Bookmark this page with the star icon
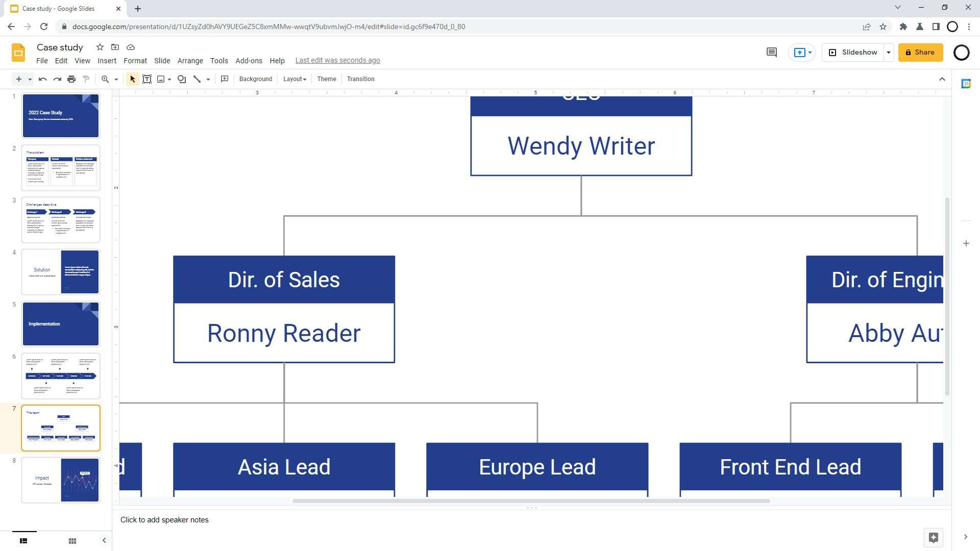 click(x=883, y=27)
